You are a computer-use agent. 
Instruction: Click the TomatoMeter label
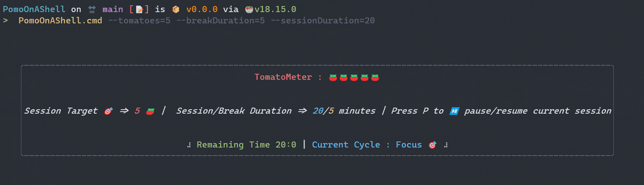tap(283, 77)
